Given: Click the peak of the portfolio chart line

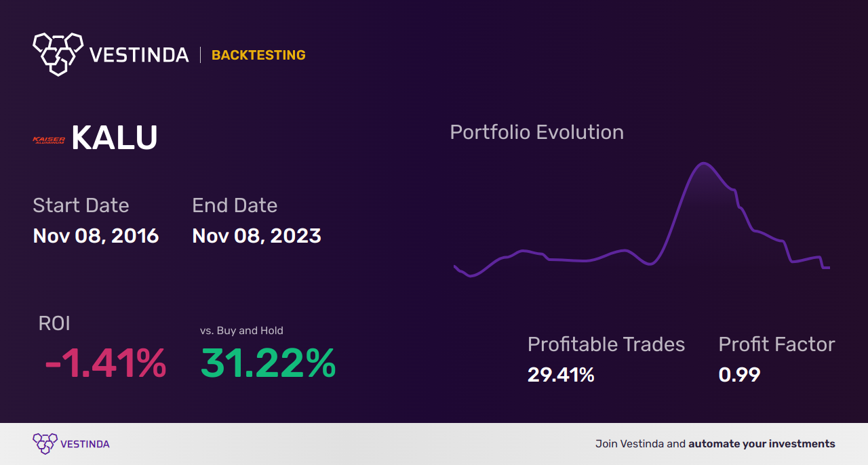Looking at the screenshot, I should tap(703, 163).
